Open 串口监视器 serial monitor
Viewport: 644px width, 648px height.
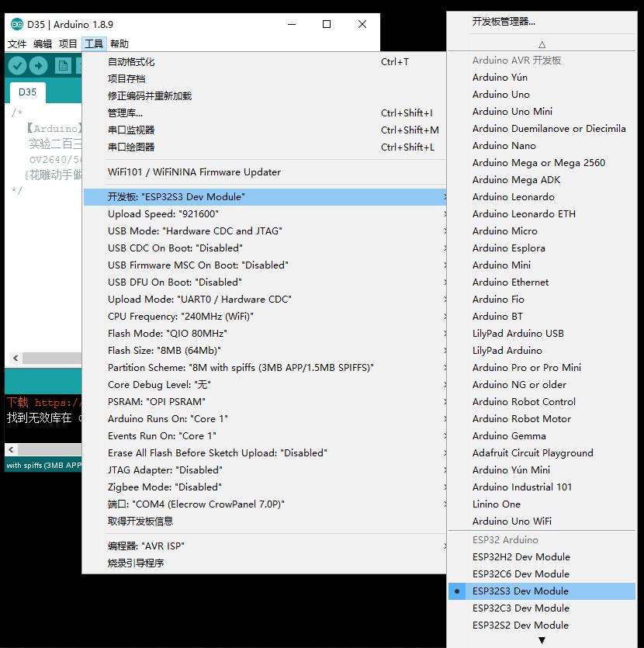click(265, 130)
